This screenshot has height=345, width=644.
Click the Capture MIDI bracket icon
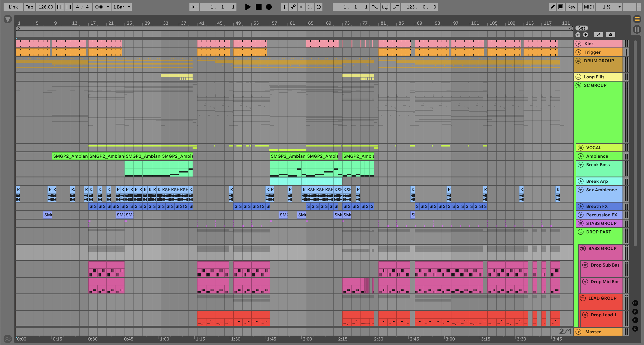click(310, 7)
